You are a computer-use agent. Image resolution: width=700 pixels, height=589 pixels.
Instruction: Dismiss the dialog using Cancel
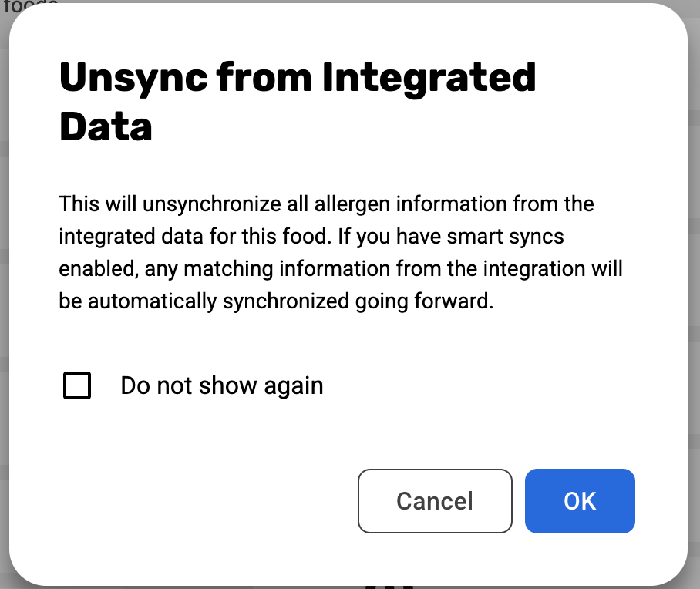coord(435,501)
